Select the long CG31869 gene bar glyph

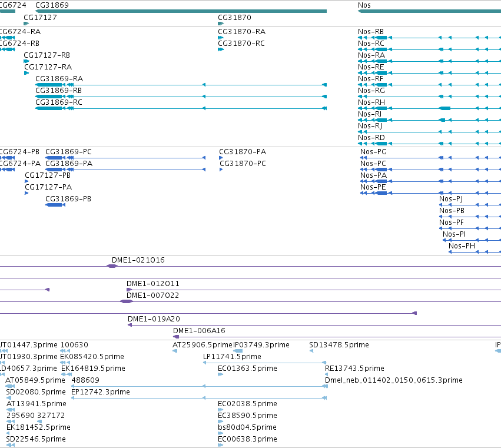181,11
